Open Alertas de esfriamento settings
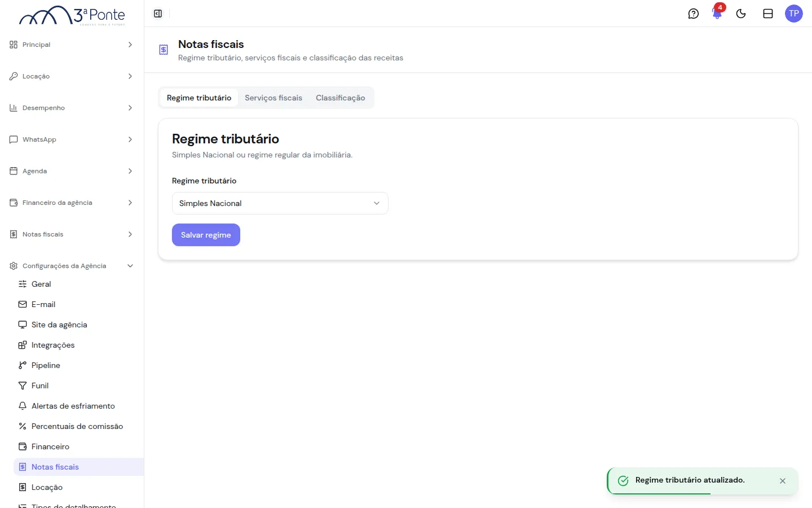Image resolution: width=812 pixels, height=508 pixels. pos(78,406)
